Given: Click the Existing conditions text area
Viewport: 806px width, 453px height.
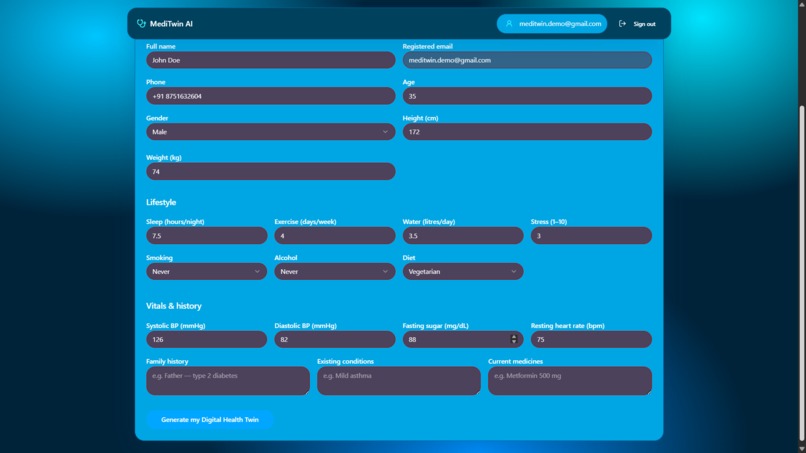Looking at the screenshot, I should tap(399, 380).
